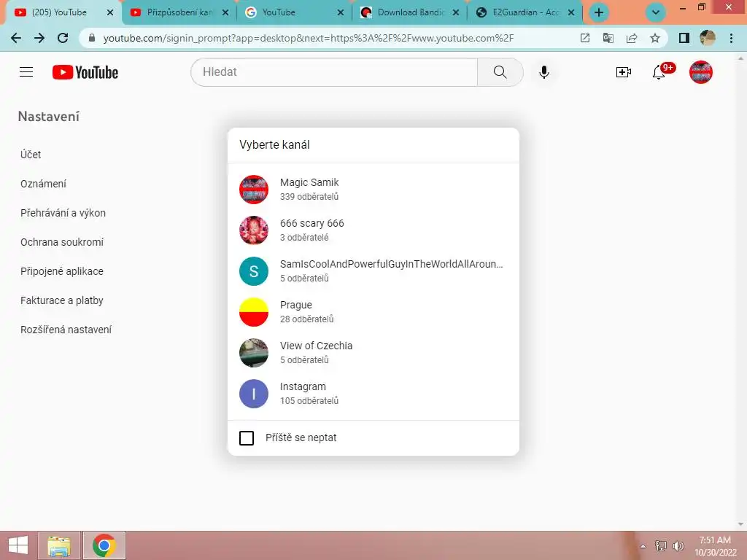Click the page scrollbar down arrow
Viewport: 747px width, 560px height.
(740, 524)
